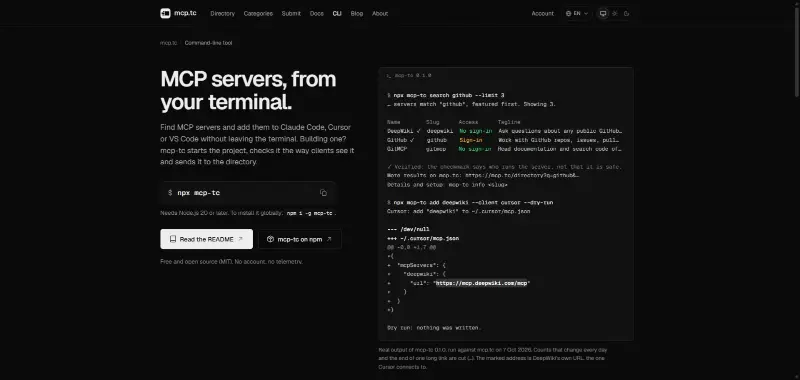800x380 pixels.
Task: Click the external arrow in Read the README
Action: tap(240, 239)
